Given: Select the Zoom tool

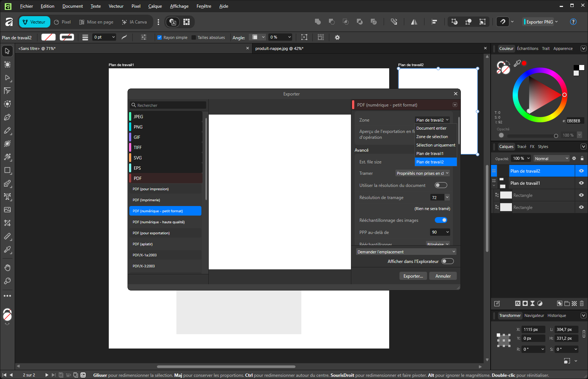Looking at the screenshot, I should pos(7,281).
